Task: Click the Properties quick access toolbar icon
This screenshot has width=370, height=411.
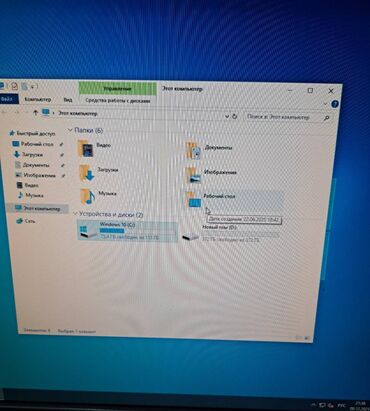Action: tap(14, 86)
